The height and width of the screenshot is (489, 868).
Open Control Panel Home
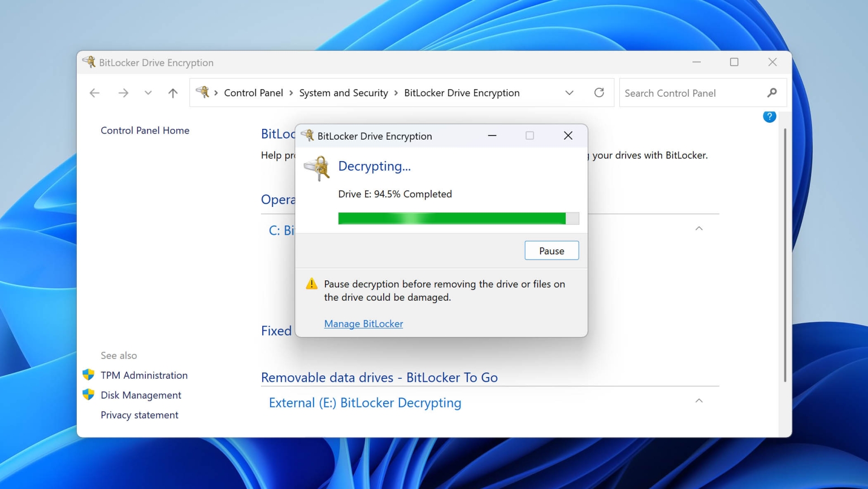click(x=145, y=130)
